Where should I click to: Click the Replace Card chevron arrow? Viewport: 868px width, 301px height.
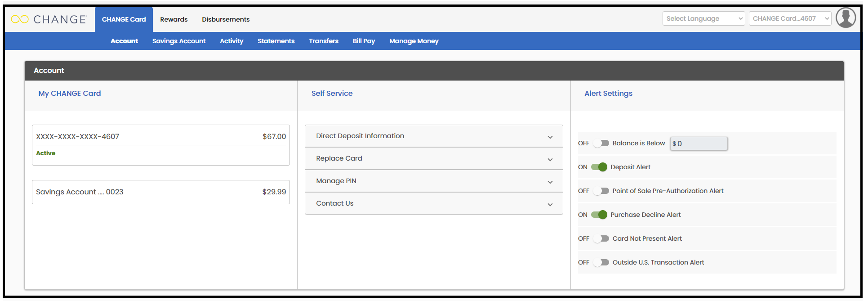tap(550, 160)
